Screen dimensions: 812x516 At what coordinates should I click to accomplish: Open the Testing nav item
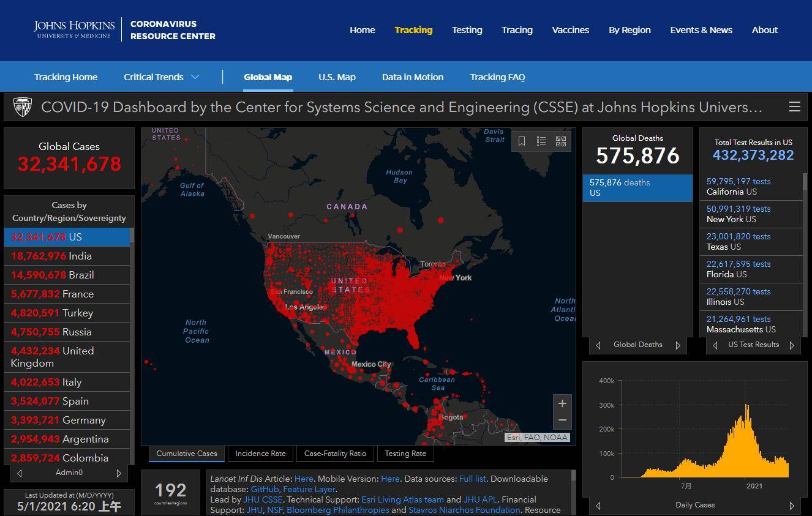click(x=467, y=30)
